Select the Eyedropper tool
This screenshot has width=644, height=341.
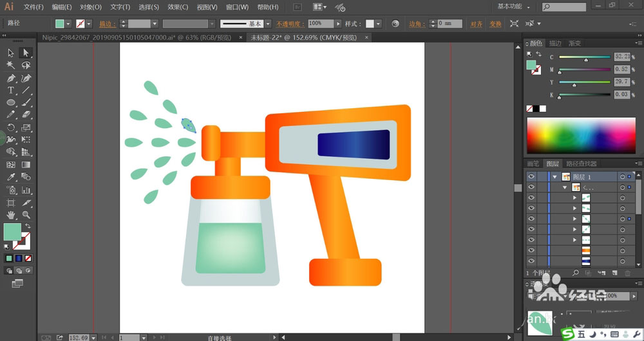coord(11,178)
